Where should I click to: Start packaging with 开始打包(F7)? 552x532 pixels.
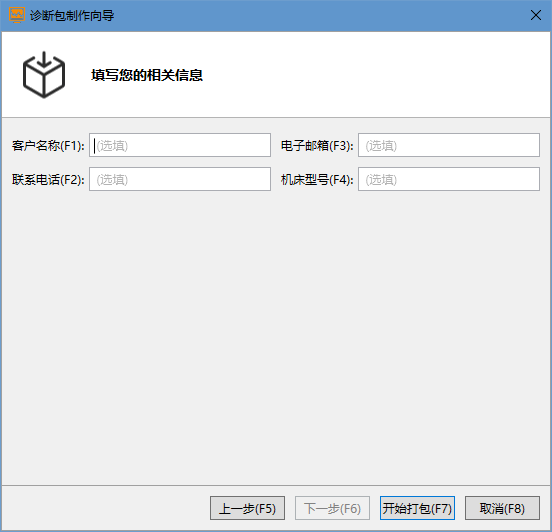click(x=417, y=508)
